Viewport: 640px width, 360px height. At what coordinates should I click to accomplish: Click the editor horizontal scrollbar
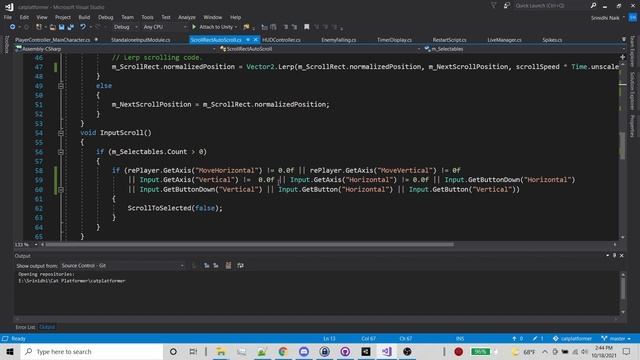249,244
